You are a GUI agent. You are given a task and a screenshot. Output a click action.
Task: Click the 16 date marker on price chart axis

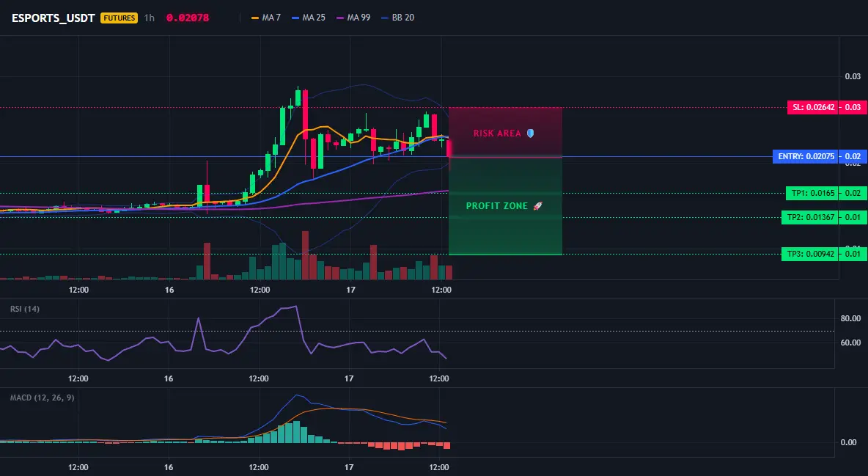tap(169, 290)
